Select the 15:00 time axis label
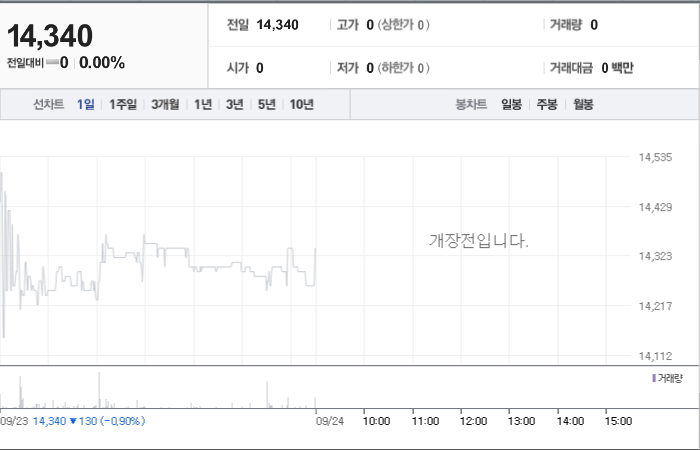 [x=618, y=421]
